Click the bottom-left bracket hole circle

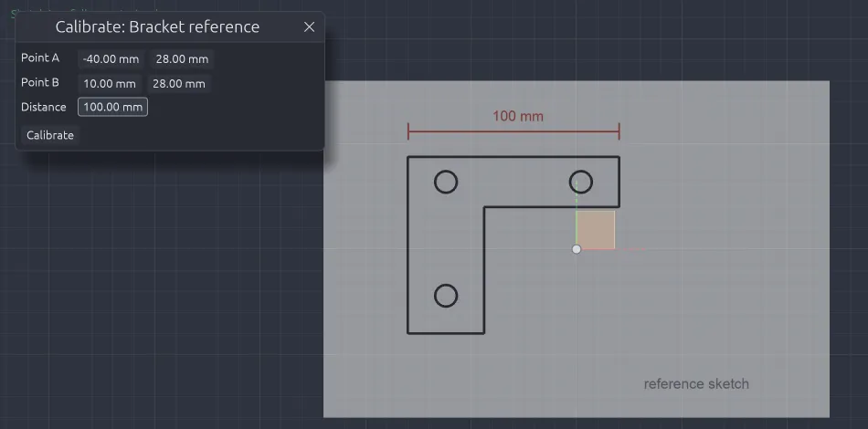click(x=446, y=296)
